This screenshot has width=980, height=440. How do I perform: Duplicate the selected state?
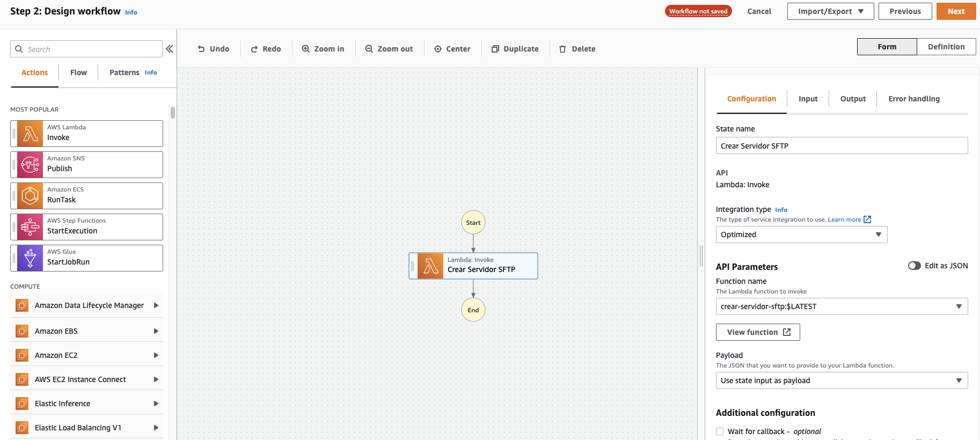click(515, 49)
